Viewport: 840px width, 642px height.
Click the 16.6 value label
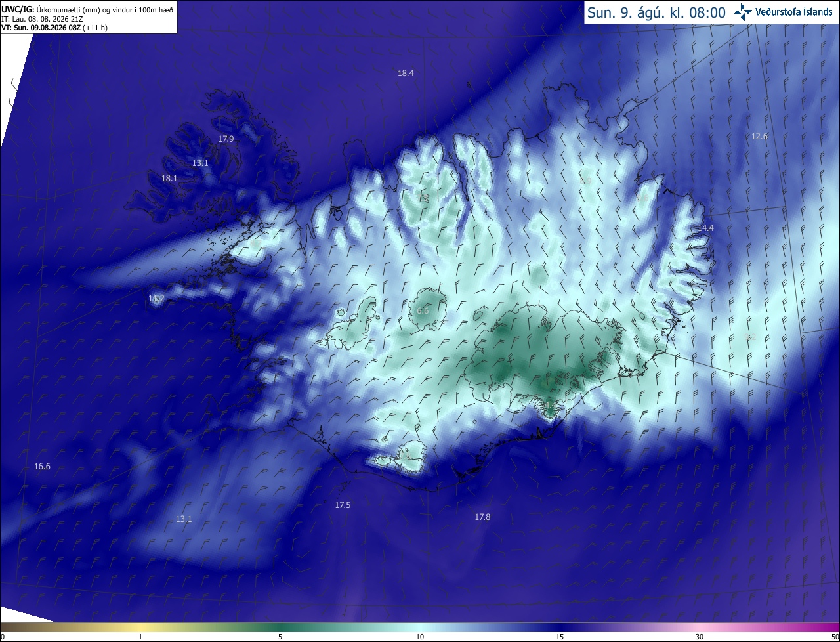click(x=42, y=467)
